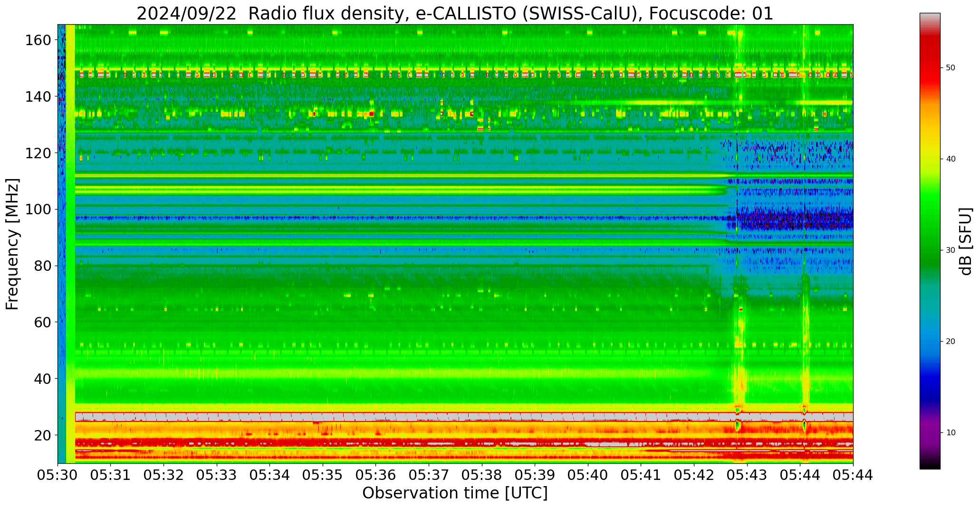Click the 160 frequency tick label
This screenshot has height=507, width=980.
38,40
